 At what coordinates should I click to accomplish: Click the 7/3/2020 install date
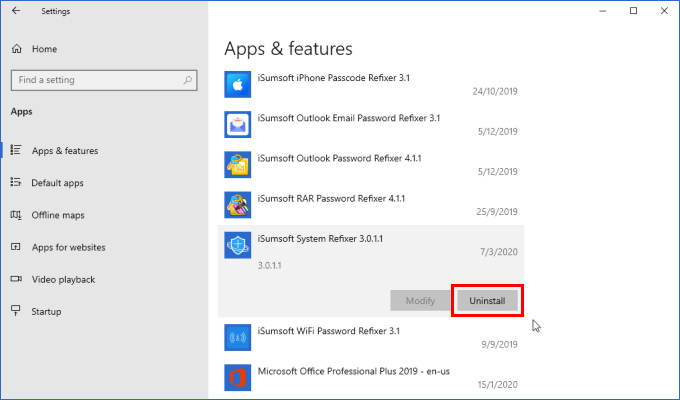499,252
